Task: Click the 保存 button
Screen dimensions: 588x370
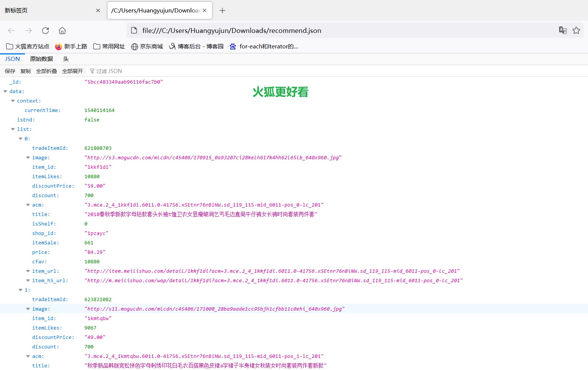Action: [x=9, y=71]
